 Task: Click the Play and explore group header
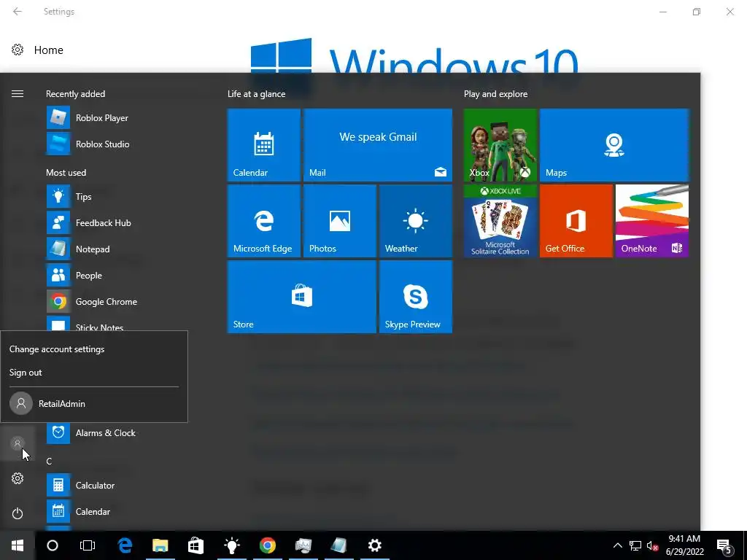[x=495, y=94]
